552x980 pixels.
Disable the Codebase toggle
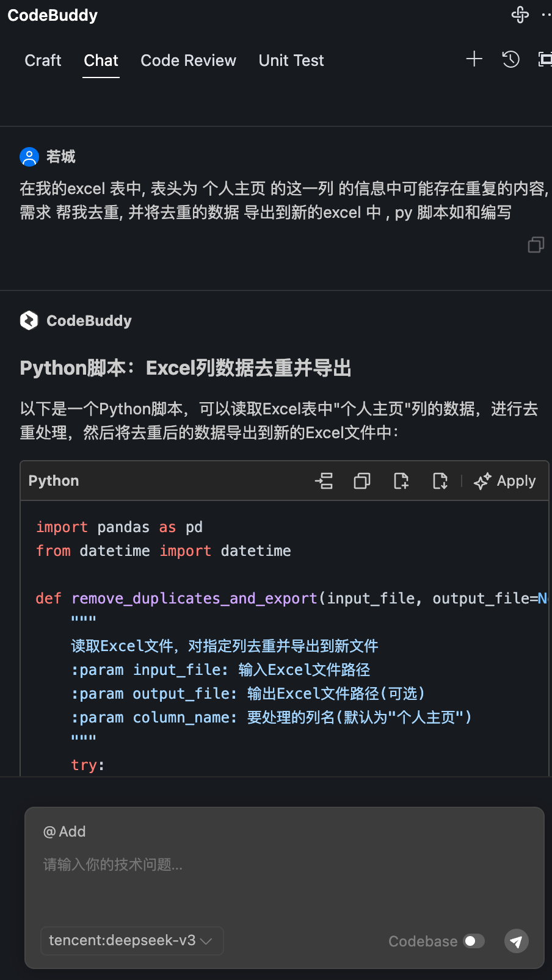[472, 941]
